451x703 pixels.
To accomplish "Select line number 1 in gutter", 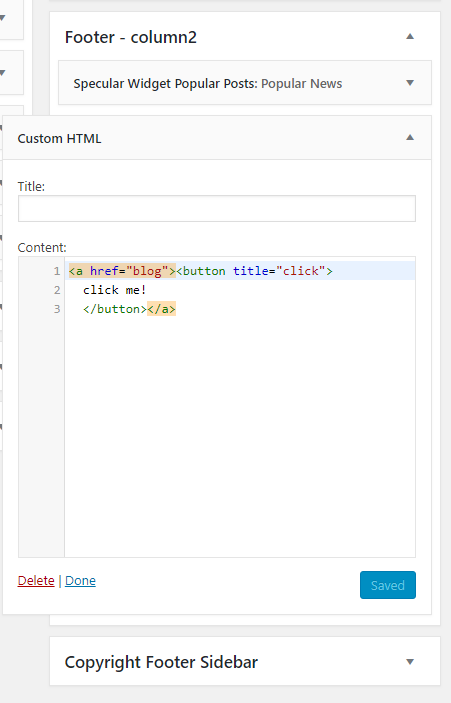I will tap(57, 271).
